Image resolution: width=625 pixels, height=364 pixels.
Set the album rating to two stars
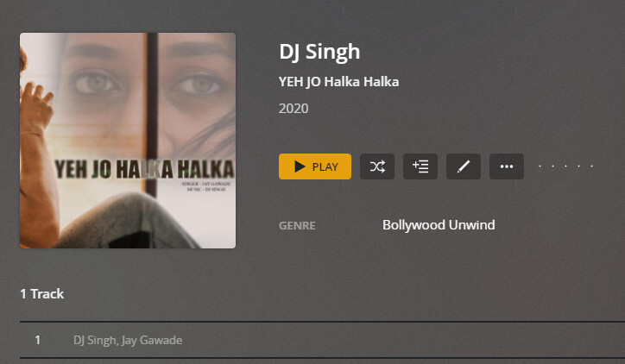552,166
